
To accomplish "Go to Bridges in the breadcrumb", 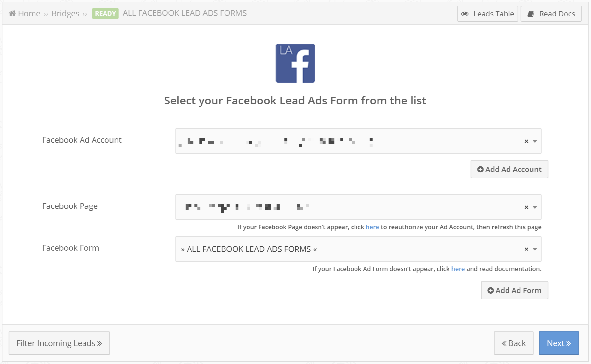I will pyautogui.click(x=65, y=13).
